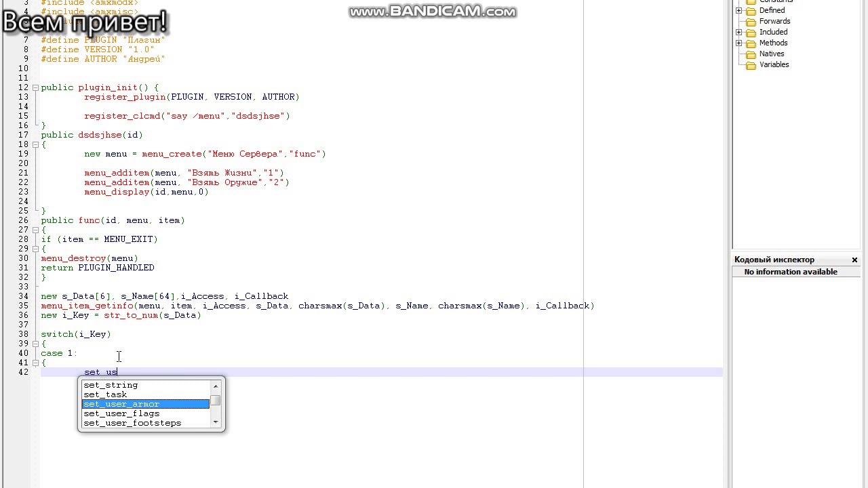
Task: Expand the Methods tree node
Action: (739, 43)
